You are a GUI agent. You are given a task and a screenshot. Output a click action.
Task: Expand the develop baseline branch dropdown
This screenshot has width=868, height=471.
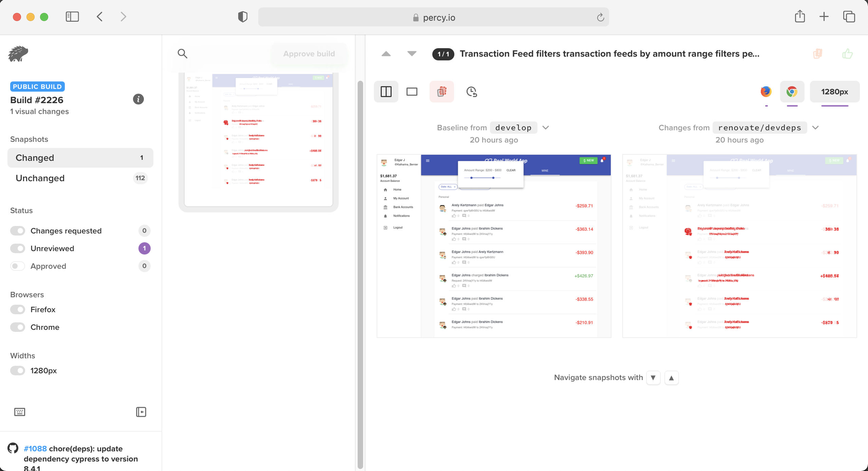click(545, 128)
